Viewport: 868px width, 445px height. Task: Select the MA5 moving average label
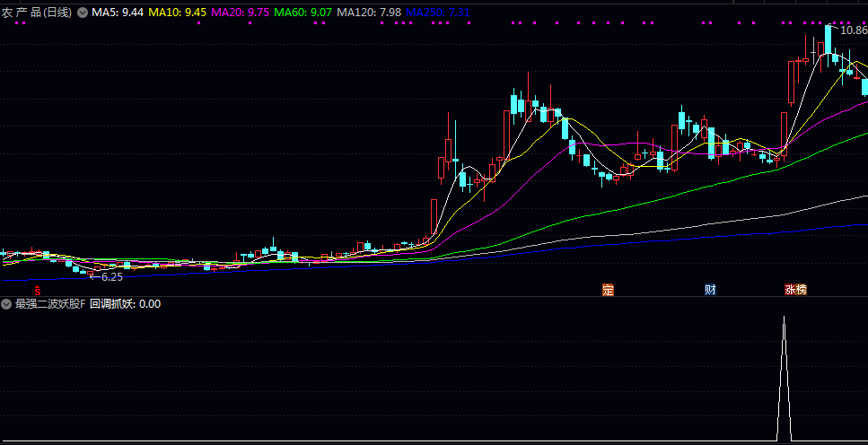tap(117, 13)
